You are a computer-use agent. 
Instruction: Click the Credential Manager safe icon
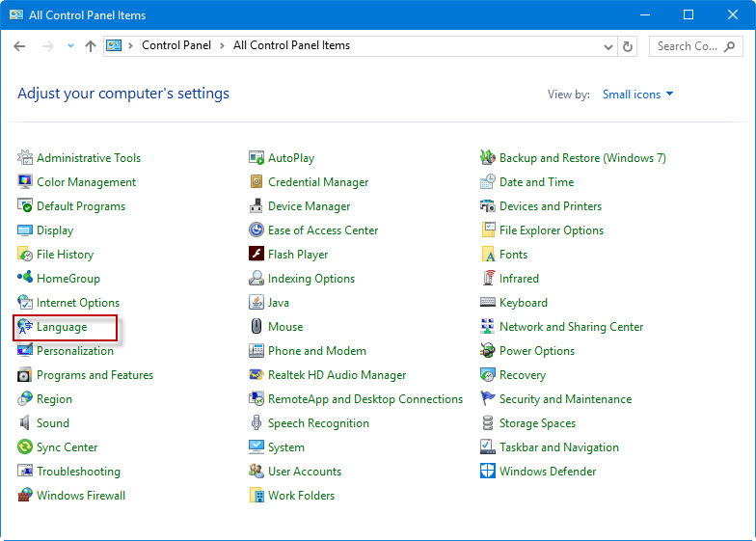[x=256, y=181]
